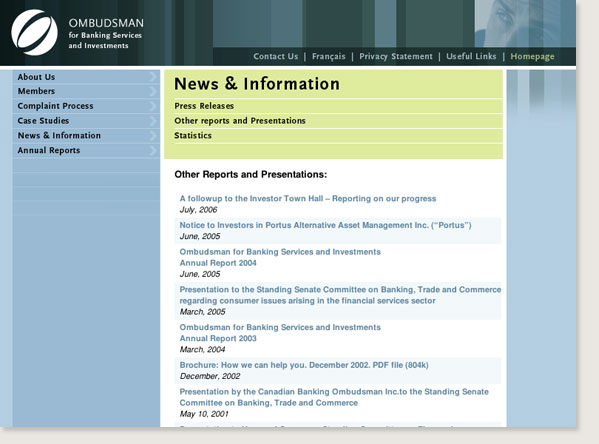Click chevron arrow beside Members
This screenshot has width=599, height=444.
click(152, 91)
